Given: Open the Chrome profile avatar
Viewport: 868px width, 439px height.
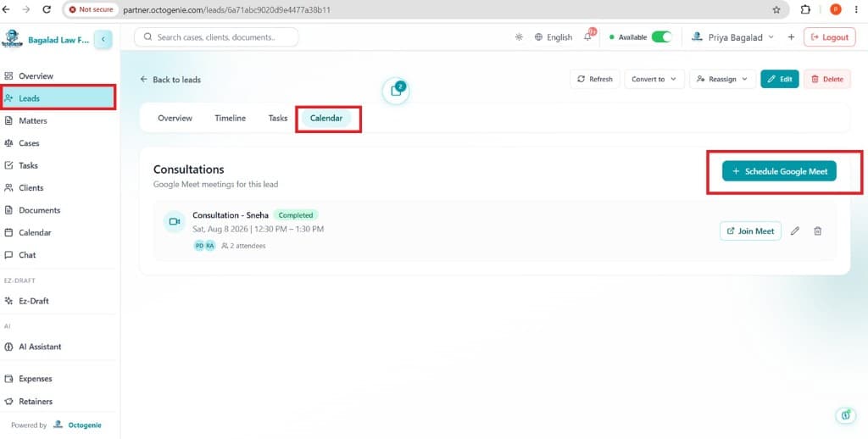Looking at the screenshot, I should (835, 9).
